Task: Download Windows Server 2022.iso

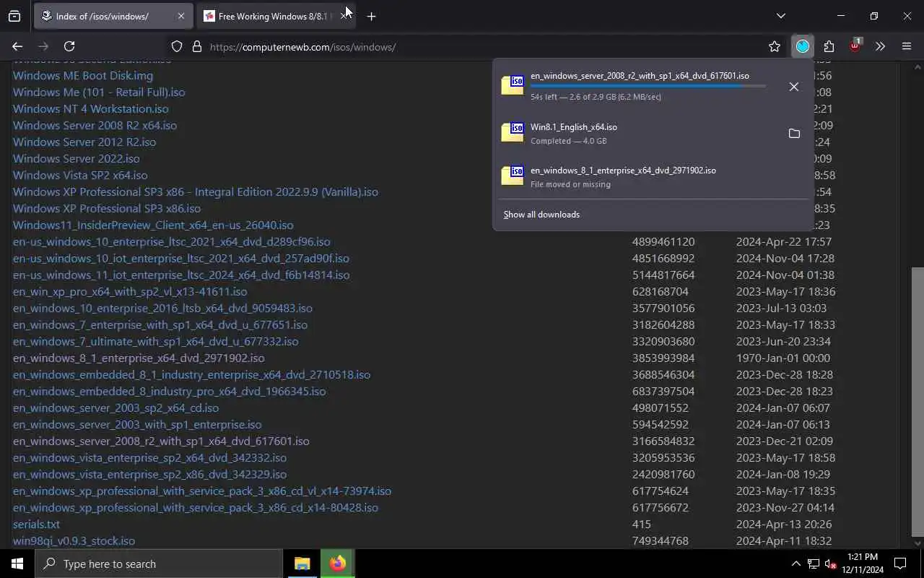Action: click(77, 158)
